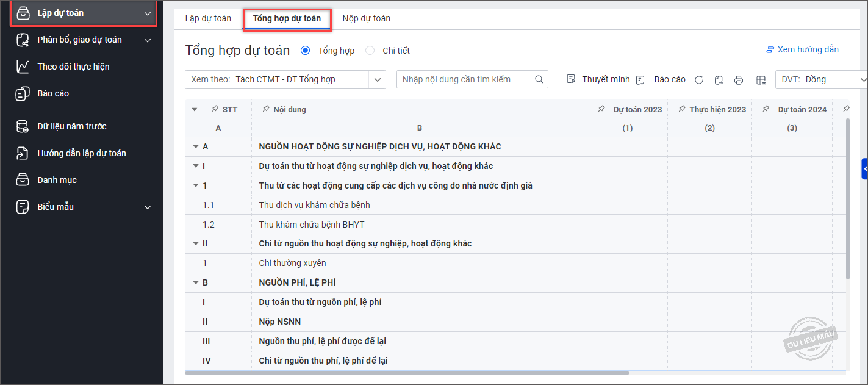This screenshot has width=868, height=385.
Task: Click the Danh mục sidebar icon
Action: tap(23, 180)
